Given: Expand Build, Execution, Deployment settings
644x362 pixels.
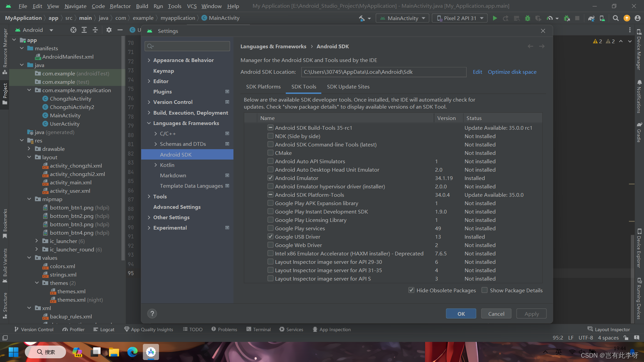Looking at the screenshot, I should [149, 113].
